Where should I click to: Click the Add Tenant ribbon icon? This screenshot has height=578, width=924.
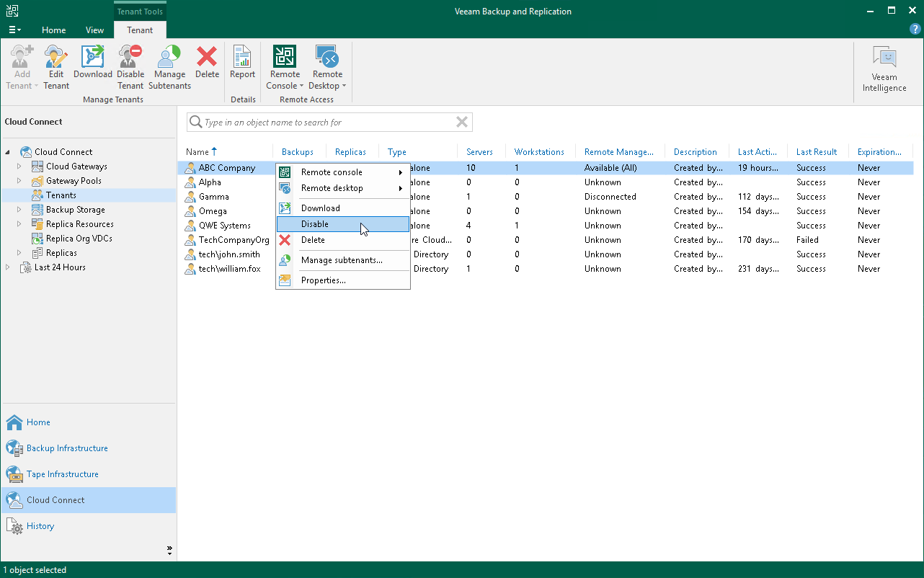point(22,56)
